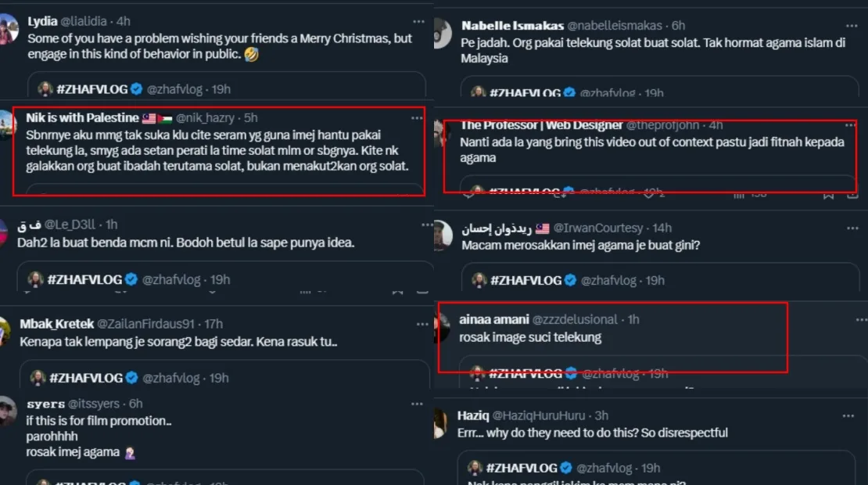Image resolution: width=868 pixels, height=485 pixels.
Task: Click Mbak_Kretek's profile picture
Action: pyautogui.click(x=5, y=330)
